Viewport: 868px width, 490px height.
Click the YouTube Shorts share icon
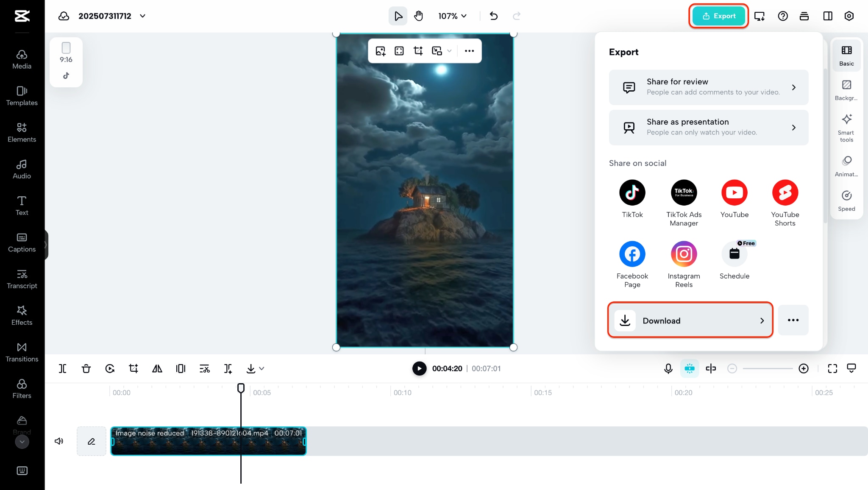pos(785,193)
